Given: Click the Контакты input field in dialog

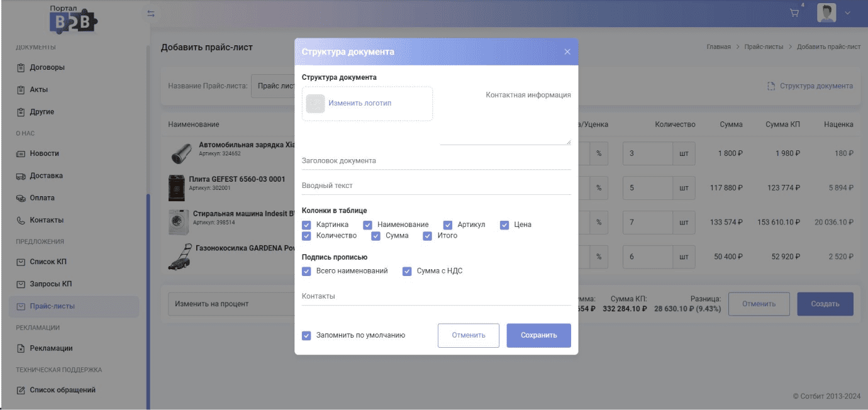Looking at the screenshot, I should 437,296.
